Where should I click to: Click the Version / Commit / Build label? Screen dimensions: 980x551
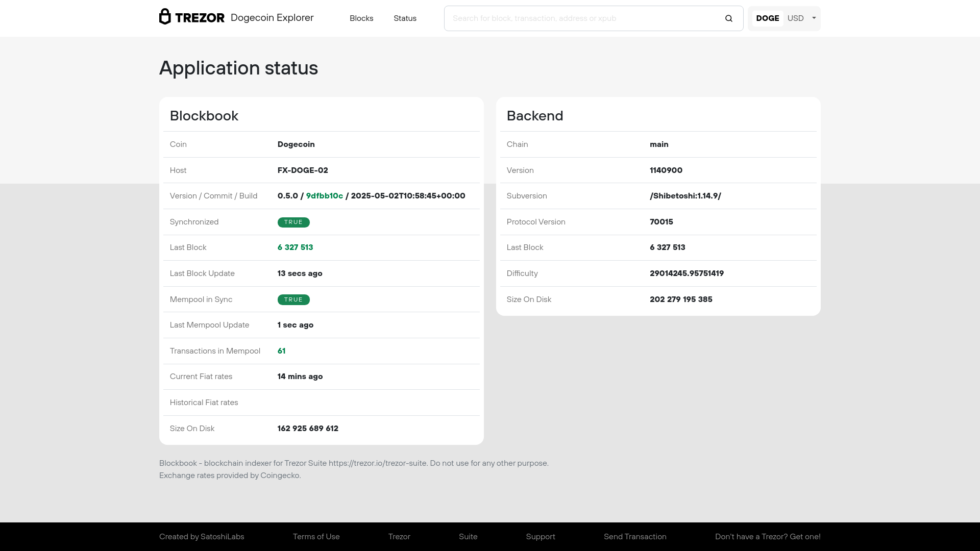(213, 196)
